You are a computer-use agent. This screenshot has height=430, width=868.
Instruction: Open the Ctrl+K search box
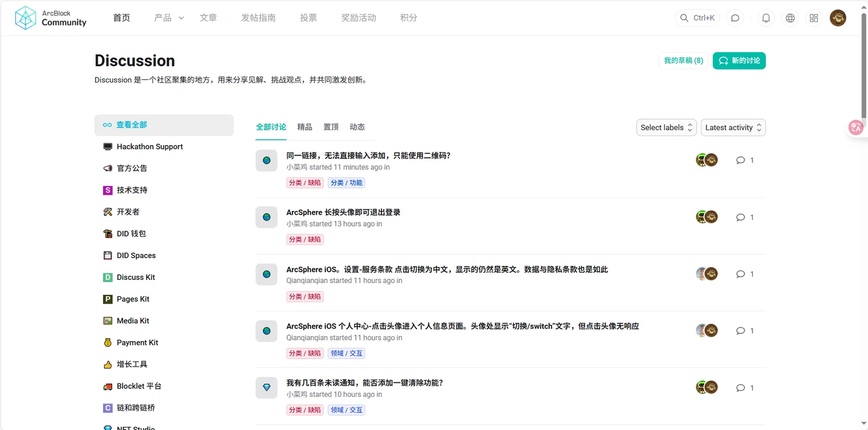coord(697,18)
